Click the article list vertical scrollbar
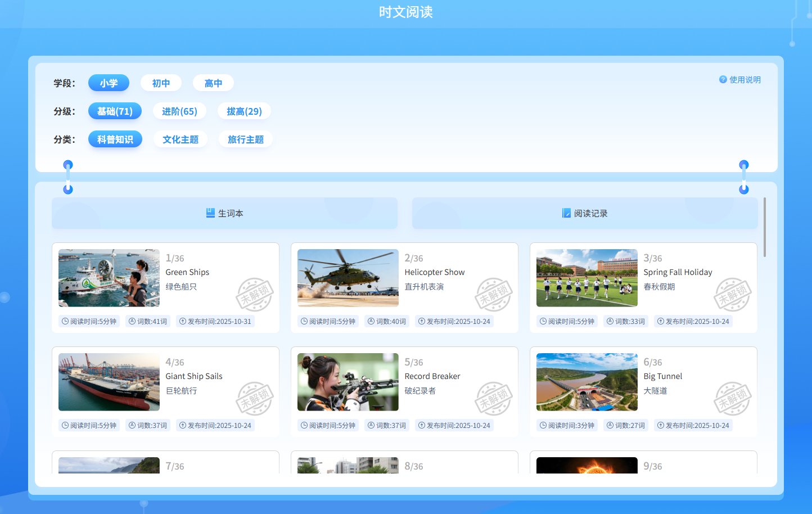 point(765,227)
